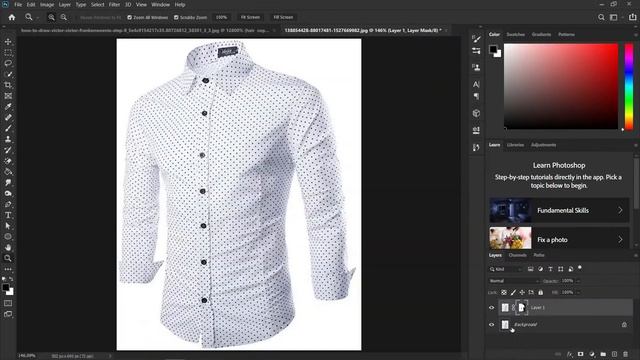The width and height of the screenshot is (640, 360).
Task: Select the Move tool
Action: click(x=8, y=42)
